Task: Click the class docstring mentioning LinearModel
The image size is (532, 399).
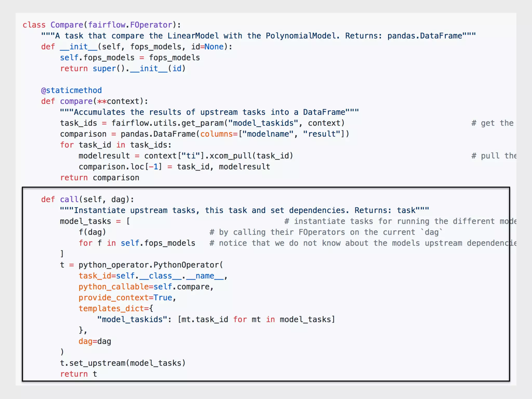Action: click(x=258, y=36)
